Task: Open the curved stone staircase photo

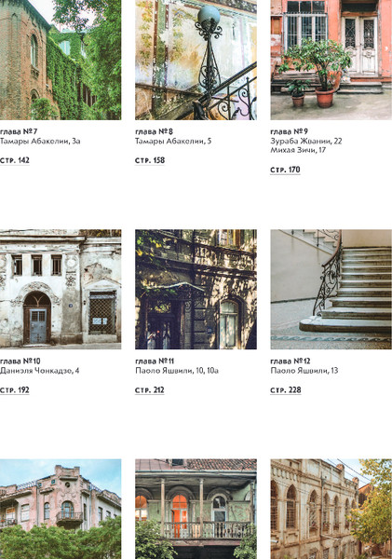Action: (331, 289)
